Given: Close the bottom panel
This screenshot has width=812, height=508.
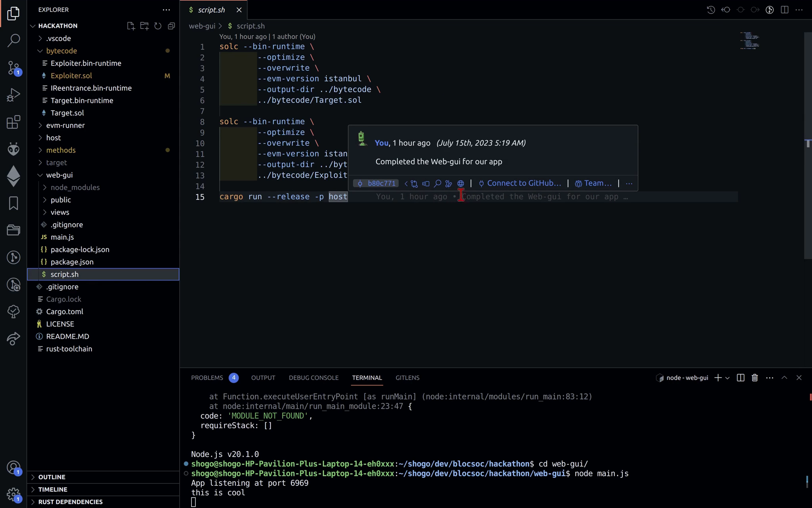Looking at the screenshot, I should click(799, 378).
